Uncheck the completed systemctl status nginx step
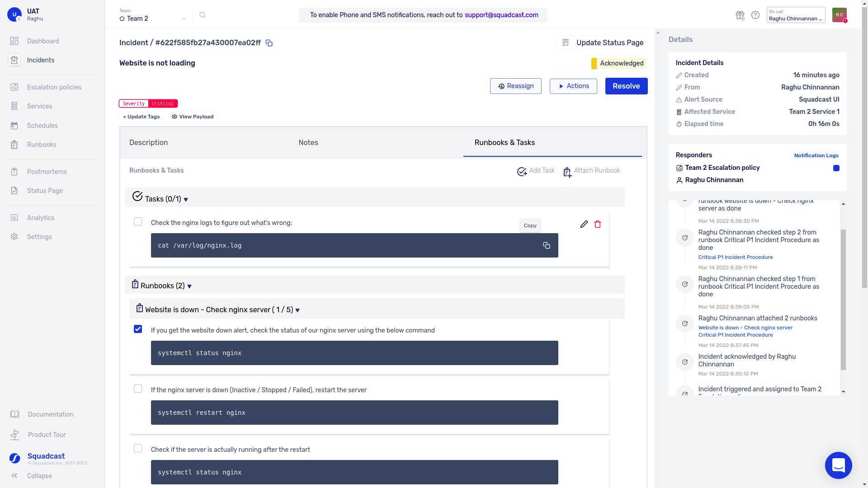This screenshot has width=868, height=488. pyautogui.click(x=138, y=329)
